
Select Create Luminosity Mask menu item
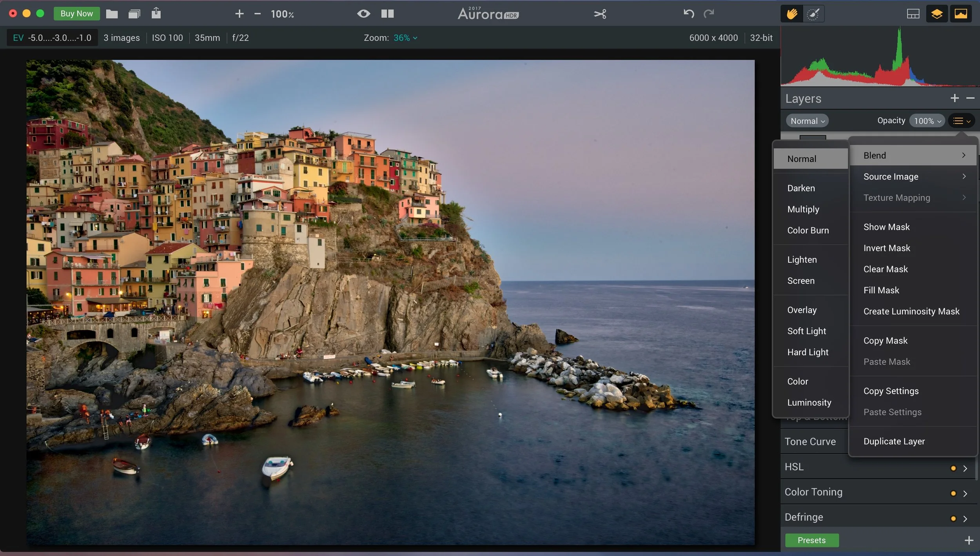tap(911, 311)
